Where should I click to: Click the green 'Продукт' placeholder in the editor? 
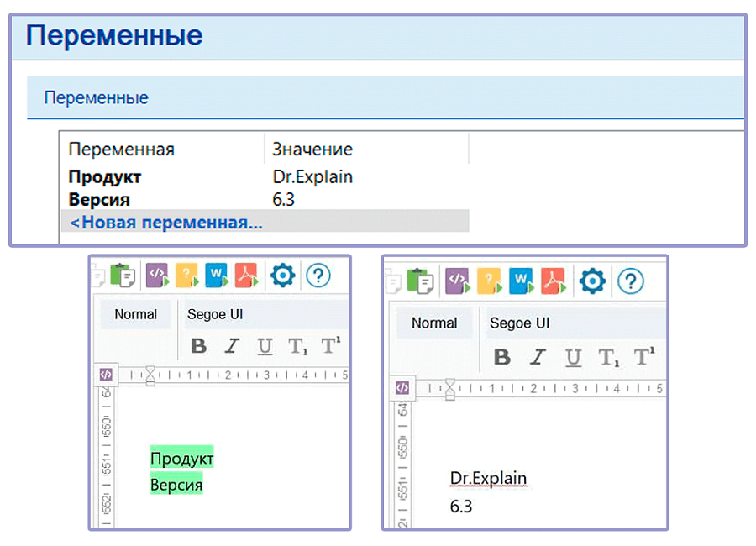[181, 458]
